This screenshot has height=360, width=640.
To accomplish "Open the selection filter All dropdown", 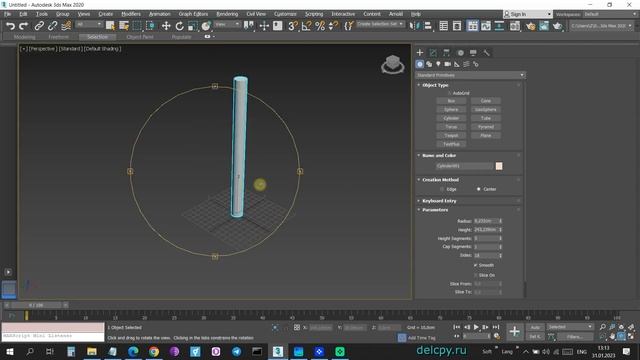I will [89, 24].
